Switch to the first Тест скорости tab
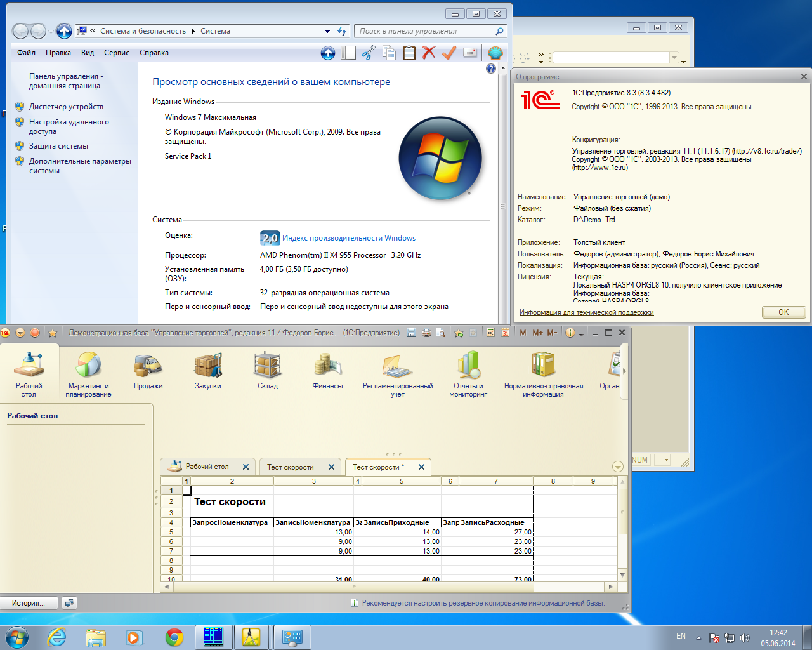812x650 pixels. pos(291,467)
